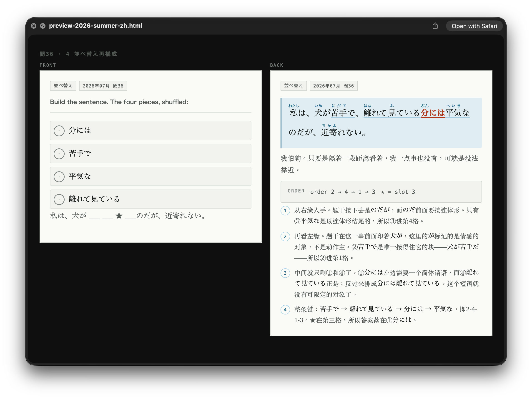Click the circled-slash icon beside the close button
The image size is (532, 399).
(43, 26)
